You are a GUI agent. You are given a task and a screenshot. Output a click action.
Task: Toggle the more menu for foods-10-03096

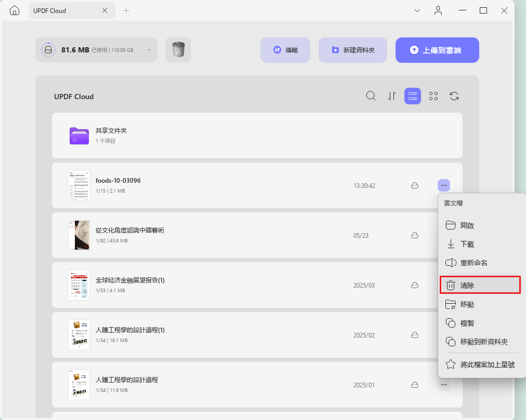point(444,185)
